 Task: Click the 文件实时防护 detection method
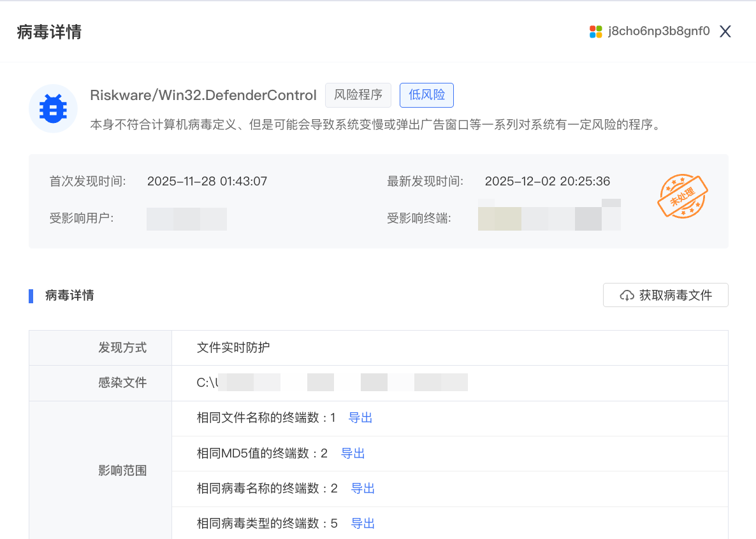pyautogui.click(x=233, y=348)
